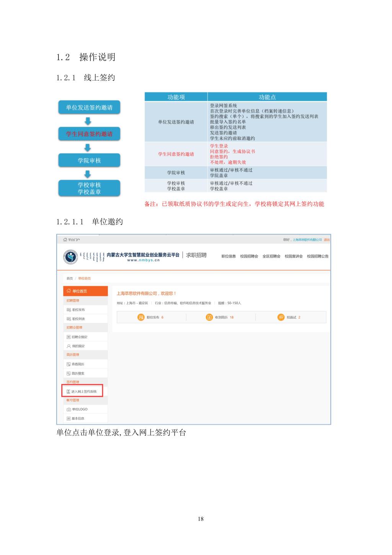
Task: Click the round blue platform logo
Action: (70, 257)
